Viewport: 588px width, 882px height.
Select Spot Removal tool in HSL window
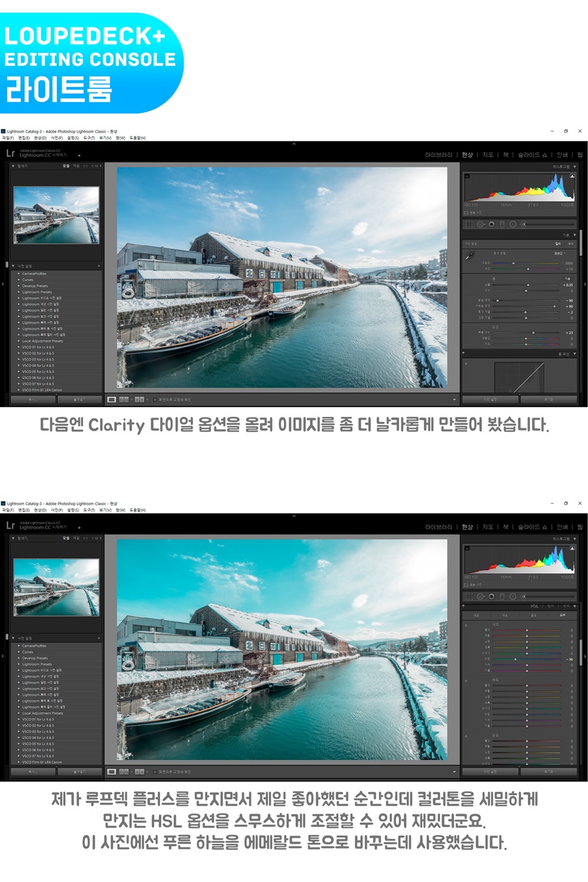coord(480,596)
